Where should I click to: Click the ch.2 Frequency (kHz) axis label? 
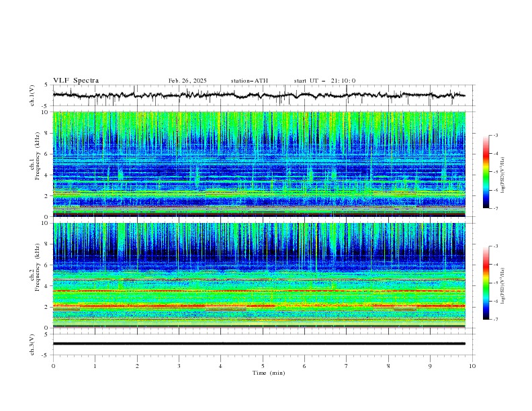(x=35, y=267)
